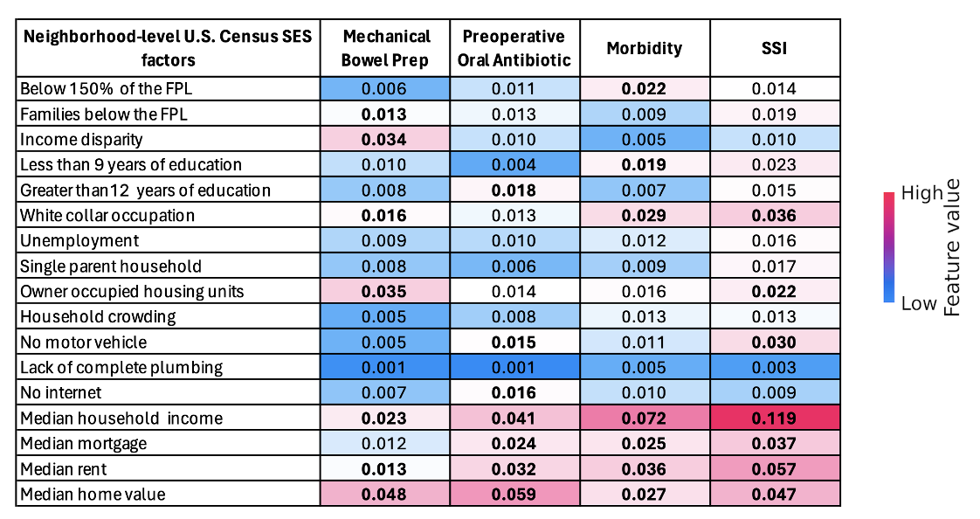Select the No internet row label
Screen dimensions: 980x519
tap(60, 392)
